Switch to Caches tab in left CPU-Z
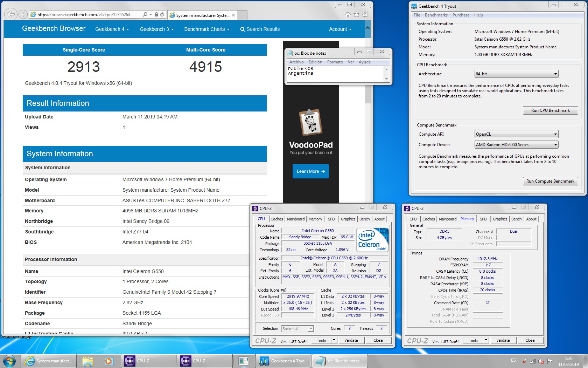Image resolution: width=588 pixels, height=368 pixels. 276,219
